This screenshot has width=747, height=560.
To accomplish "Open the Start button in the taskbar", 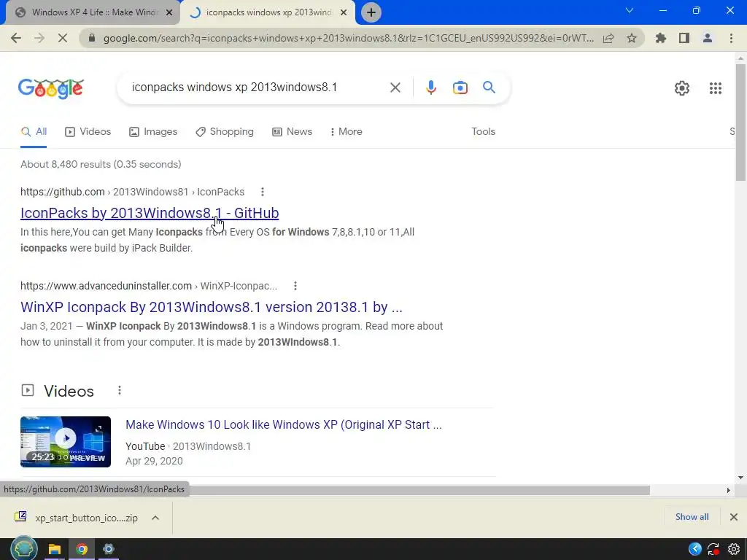I will coord(24,548).
